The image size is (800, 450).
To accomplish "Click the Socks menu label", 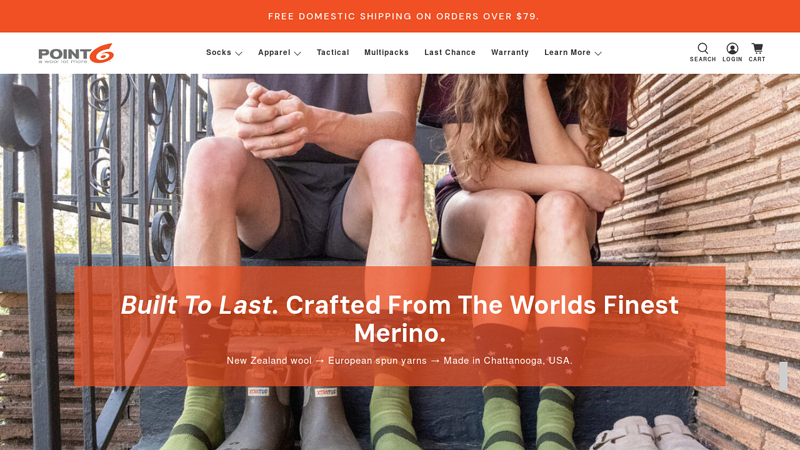I will tap(218, 53).
